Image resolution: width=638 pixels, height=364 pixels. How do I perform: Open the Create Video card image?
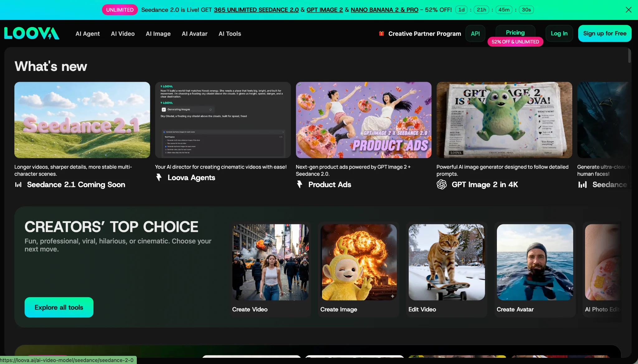click(270, 262)
